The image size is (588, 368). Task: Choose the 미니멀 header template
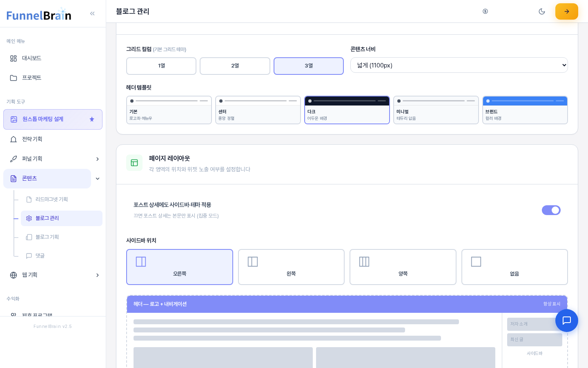coord(436,110)
